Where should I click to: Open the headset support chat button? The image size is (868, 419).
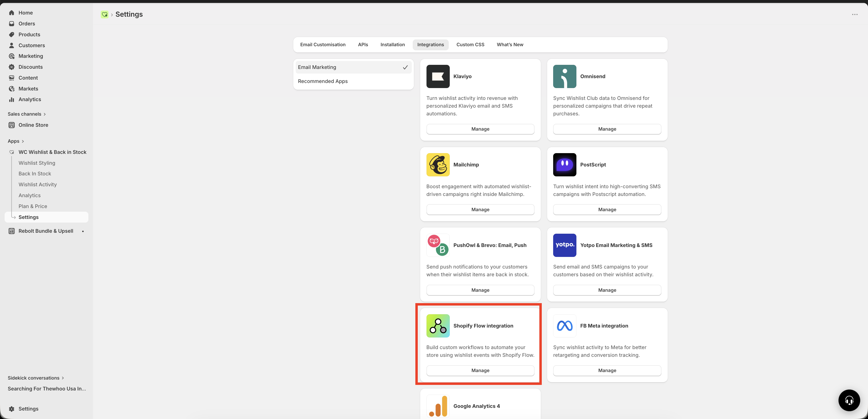pos(849,400)
